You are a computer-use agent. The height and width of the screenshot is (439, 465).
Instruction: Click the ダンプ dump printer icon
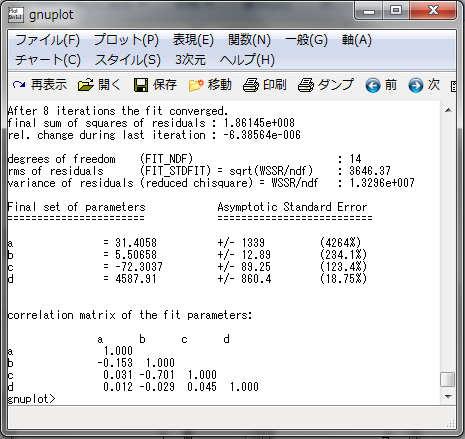pyautogui.click(x=306, y=85)
